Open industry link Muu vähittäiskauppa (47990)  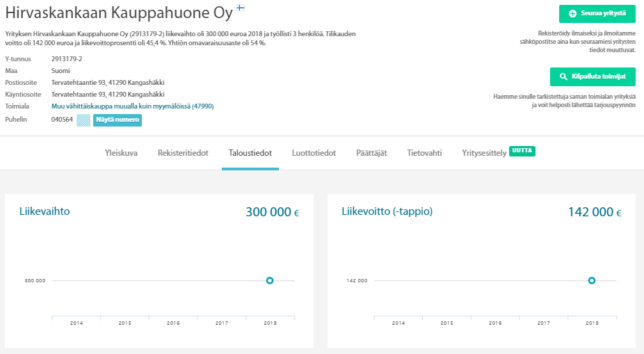pyautogui.click(x=132, y=106)
